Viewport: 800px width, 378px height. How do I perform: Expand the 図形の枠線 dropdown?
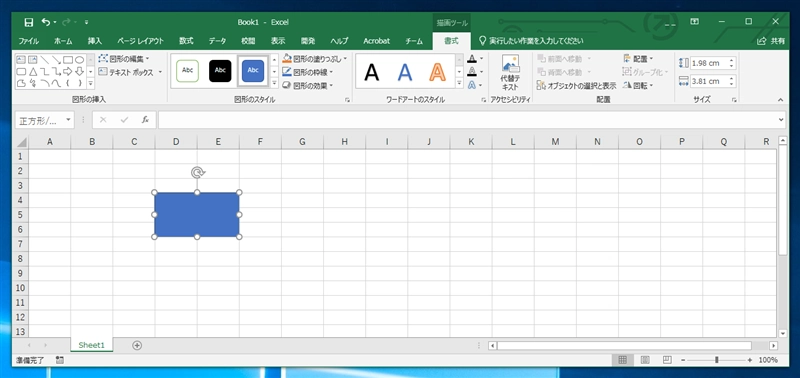[308, 72]
